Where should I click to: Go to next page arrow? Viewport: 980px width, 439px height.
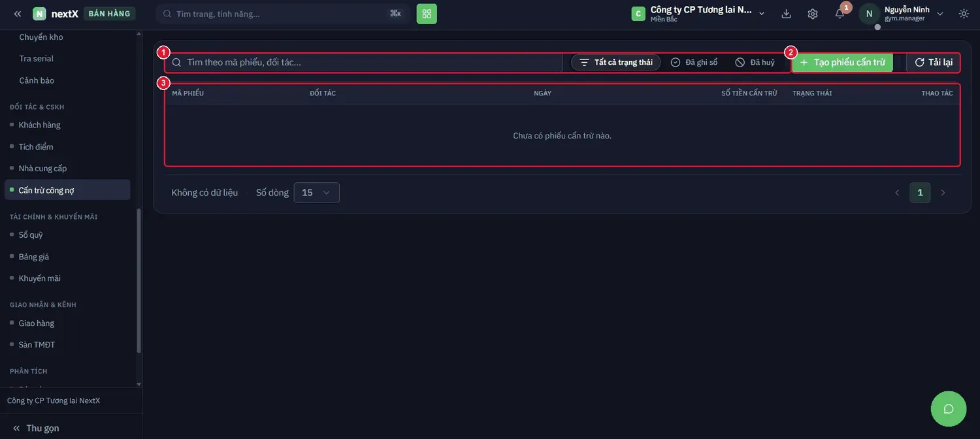point(943,193)
